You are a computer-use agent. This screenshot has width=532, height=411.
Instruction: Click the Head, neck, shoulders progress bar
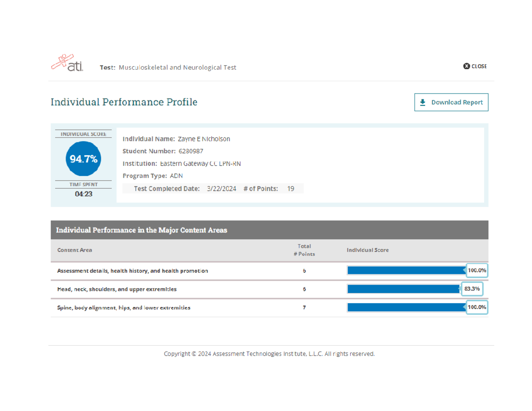403,289
